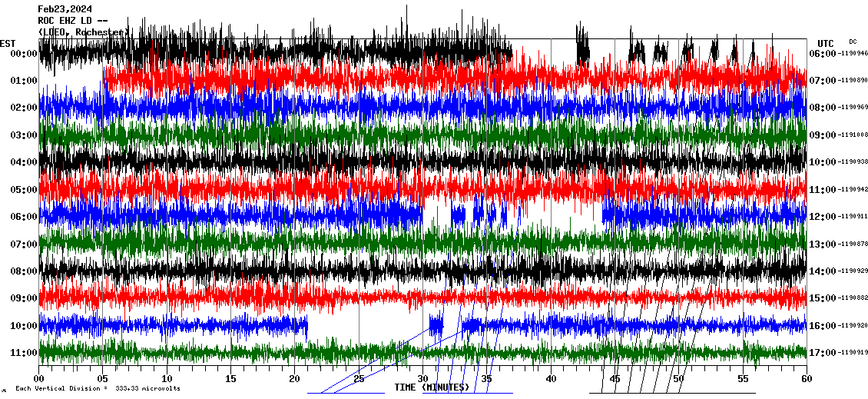Click the 16:00 UTC time label
868x399 pixels.
pos(822,325)
